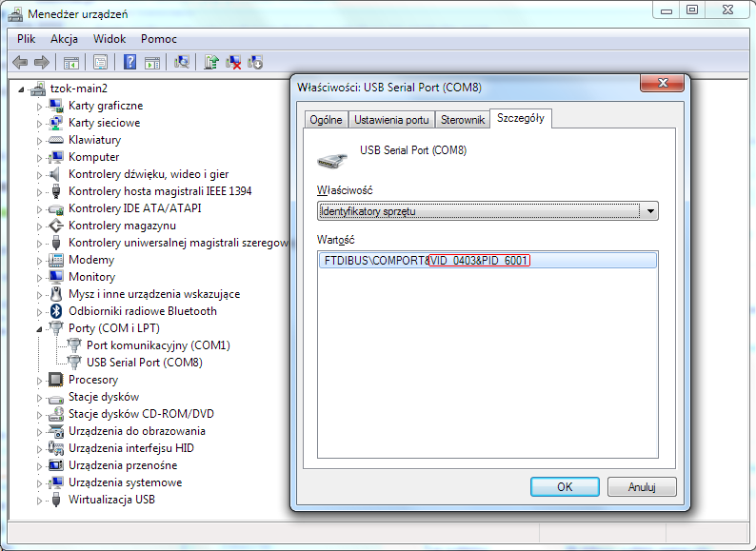Click the Karty graficzne icon

(56, 106)
